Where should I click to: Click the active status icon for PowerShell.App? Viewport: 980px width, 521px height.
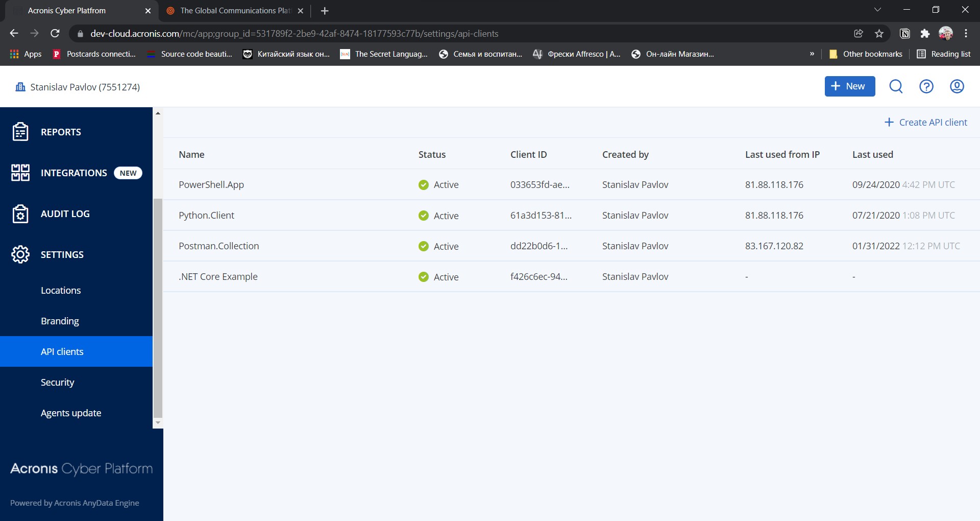(x=424, y=185)
